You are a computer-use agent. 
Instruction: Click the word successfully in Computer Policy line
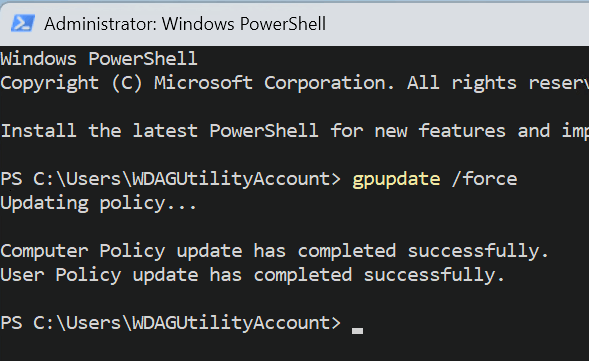coord(478,251)
